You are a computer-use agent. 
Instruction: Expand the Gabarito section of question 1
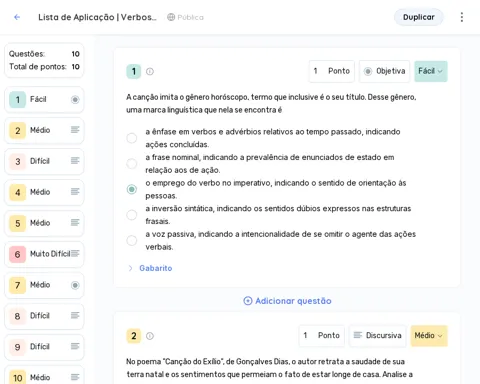(130, 268)
